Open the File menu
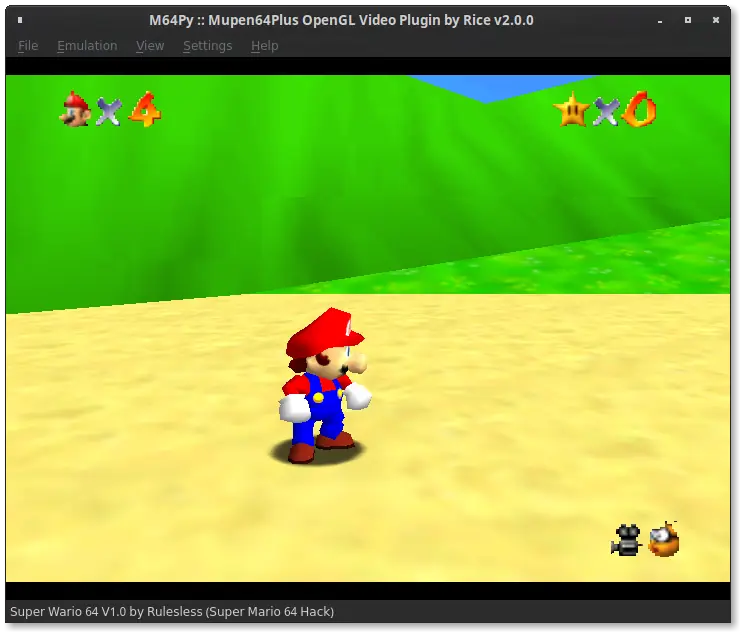 coord(28,46)
